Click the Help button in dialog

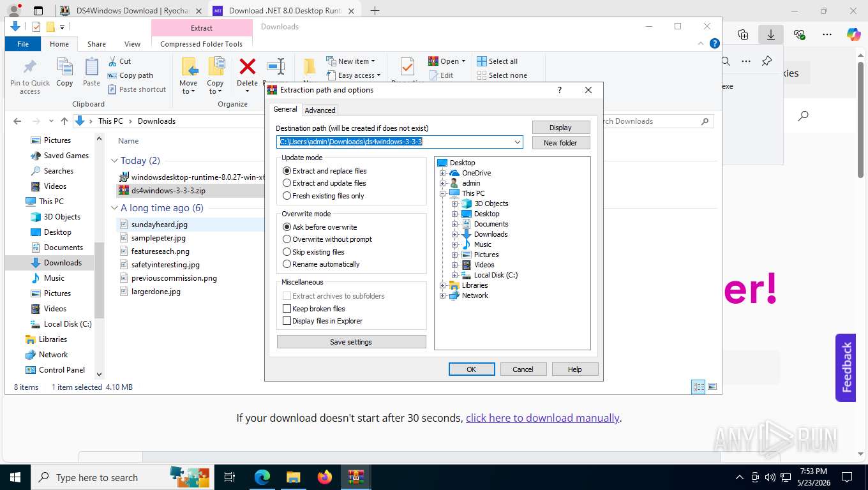574,369
